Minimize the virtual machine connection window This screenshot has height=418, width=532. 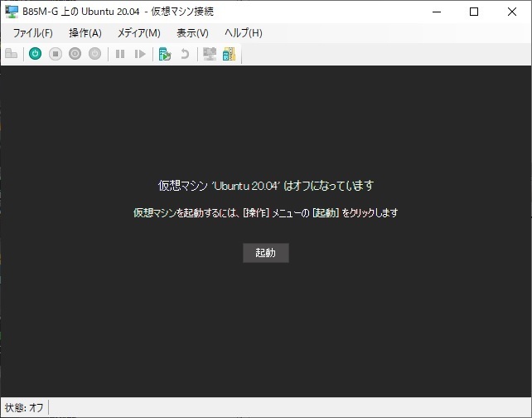pos(436,12)
